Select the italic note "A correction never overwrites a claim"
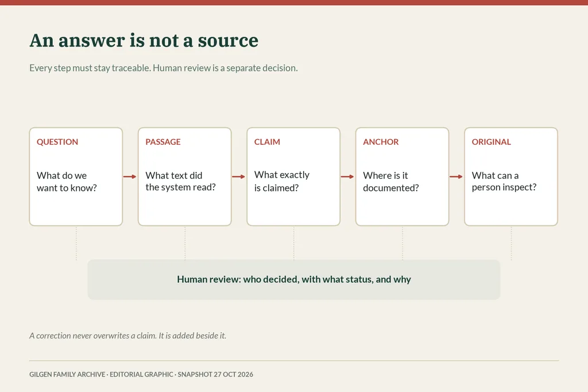This screenshot has width=588, height=392. [93, 336]
